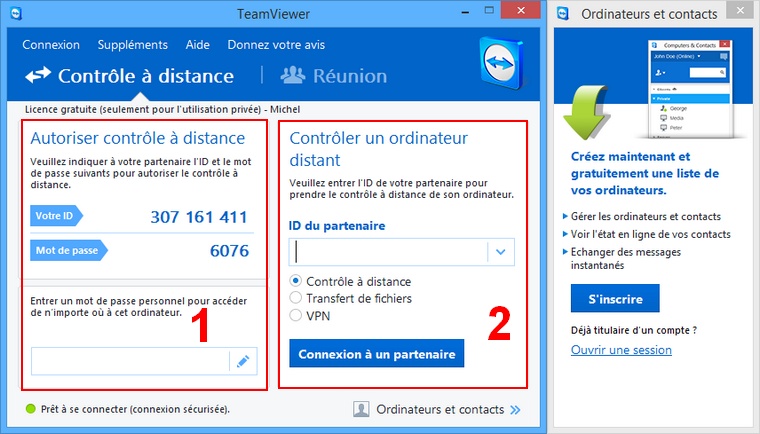Viewport: 760px width, 434px height.
Task: Click the Connexion à un partenaire button
Action: (377, 354)
